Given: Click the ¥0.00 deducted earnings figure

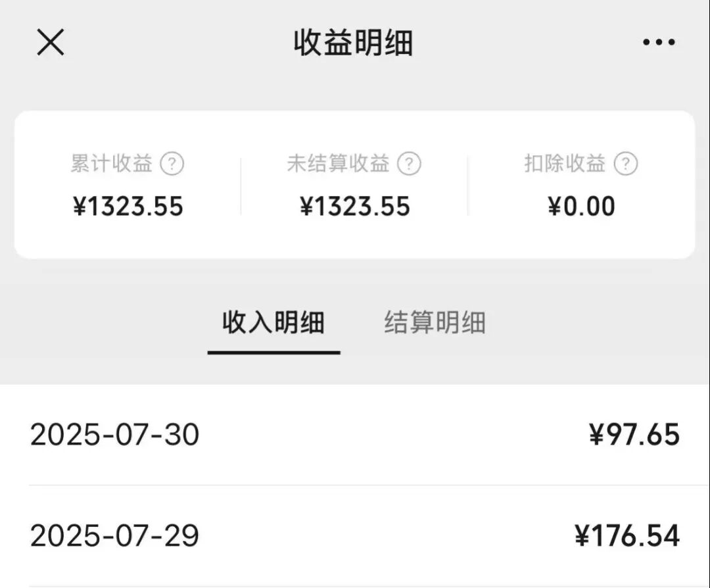Looking at the screenshot, I should point(582,206).
